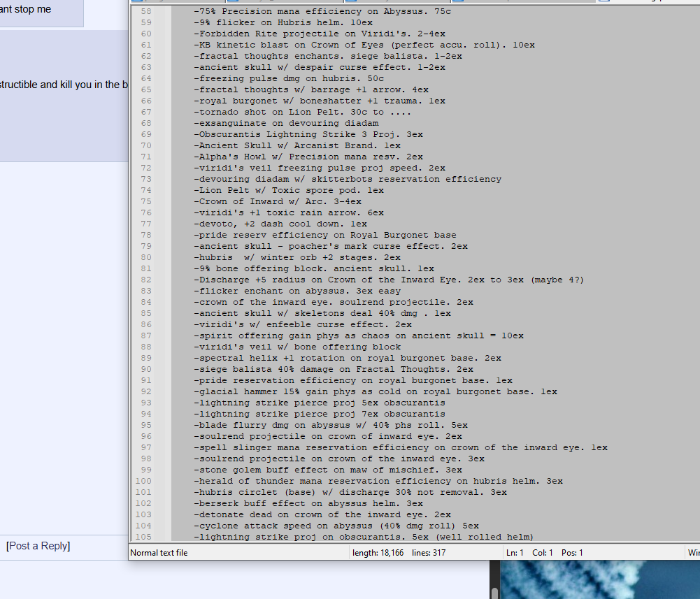700x599 pixels.
Task: Click the line '-KB kinetic blast on Crown of Eyes'
Action: (x=364, y=45)
